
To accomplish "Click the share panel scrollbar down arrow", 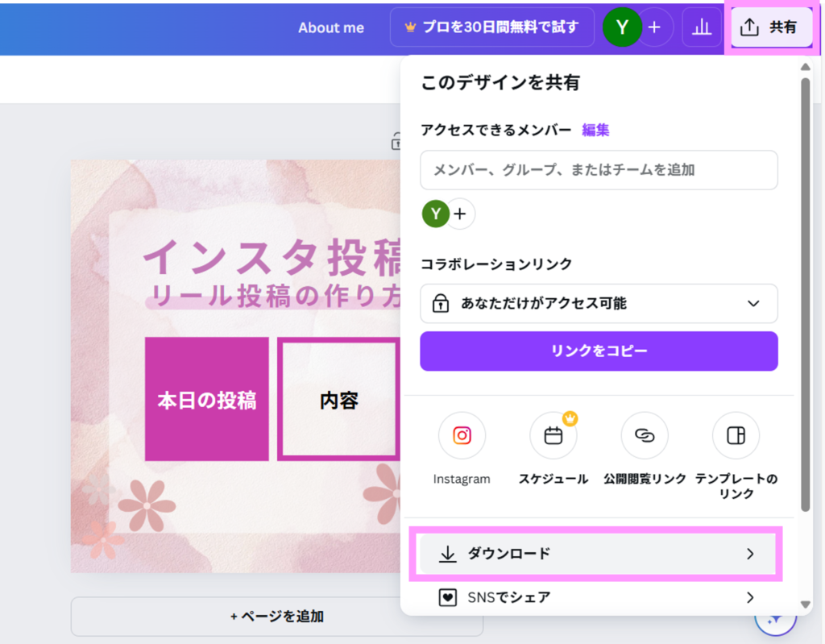I will coord(804,605).
